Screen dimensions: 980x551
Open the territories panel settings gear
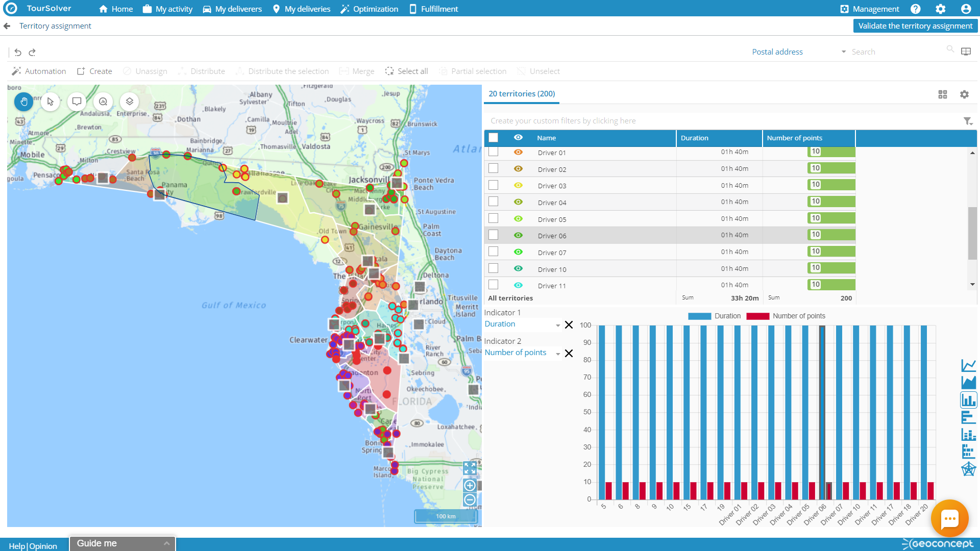click(964, 94)
